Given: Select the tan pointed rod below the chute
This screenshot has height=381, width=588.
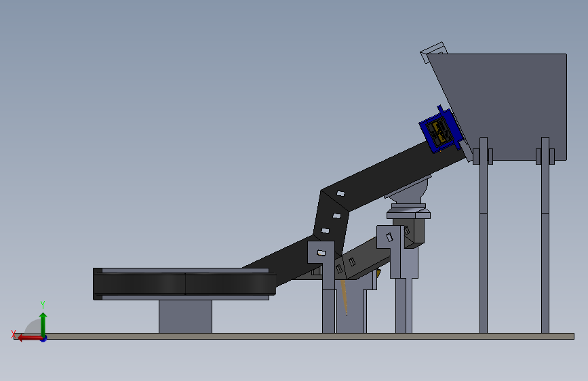Looking at the screenshot, I should coord(344,297).
